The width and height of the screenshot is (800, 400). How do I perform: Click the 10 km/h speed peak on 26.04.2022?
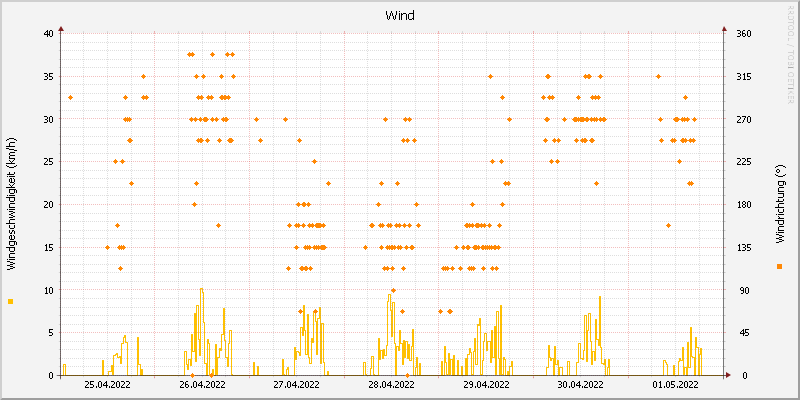coord(202,289)
